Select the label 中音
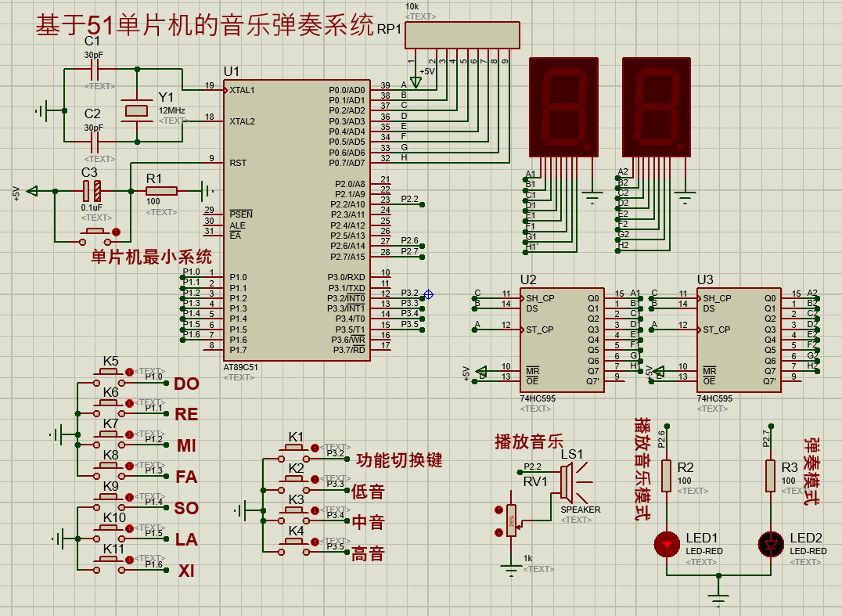The width and height of the screenshot is (842, 616). point(369,522)
